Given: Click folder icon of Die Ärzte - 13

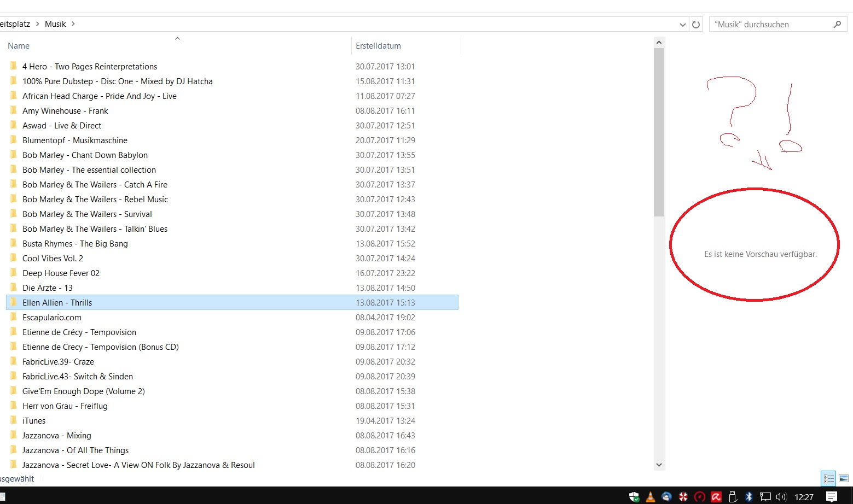Looking at the screenshot, I should pos(14,288).
